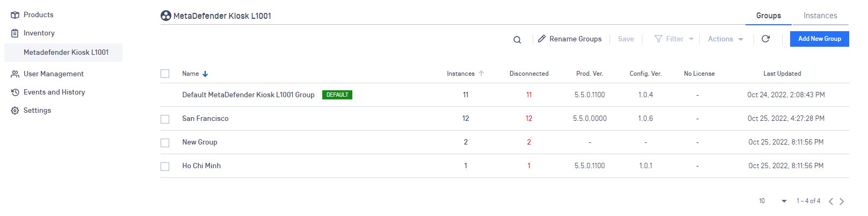Click the Save button
This screenshot has height=216, width=868.
[x=626, y=39]
